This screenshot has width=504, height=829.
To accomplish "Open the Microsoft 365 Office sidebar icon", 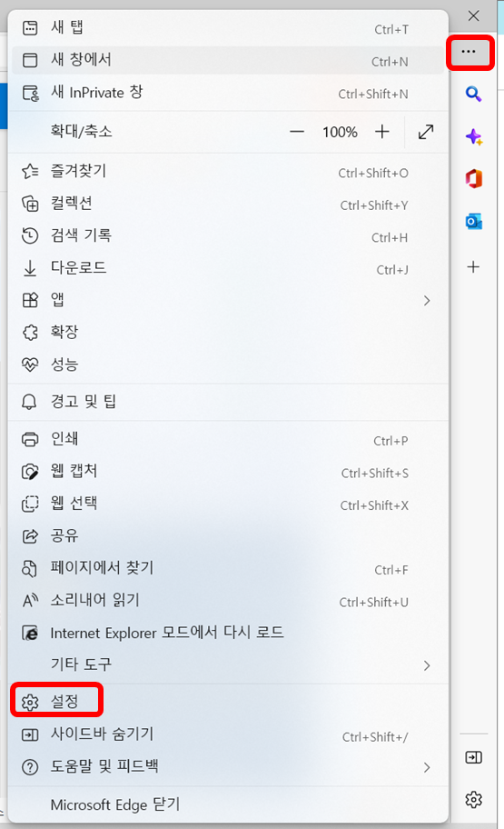I will coord(473,179).
